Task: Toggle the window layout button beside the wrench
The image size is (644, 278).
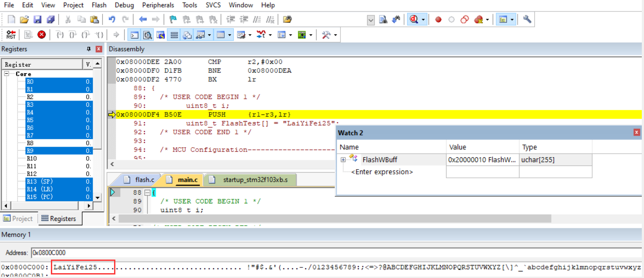Action: pyautogui.click(x=503, y=20)
